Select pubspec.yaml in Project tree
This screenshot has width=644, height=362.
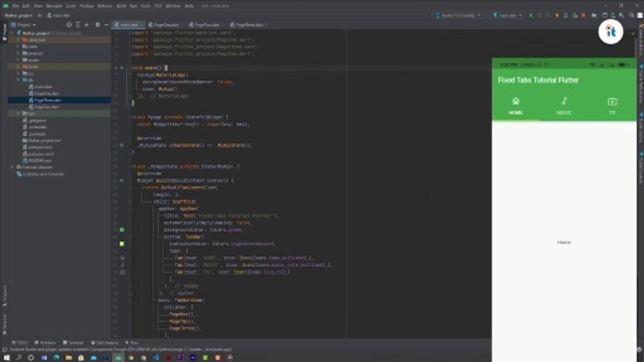(38, 154)
